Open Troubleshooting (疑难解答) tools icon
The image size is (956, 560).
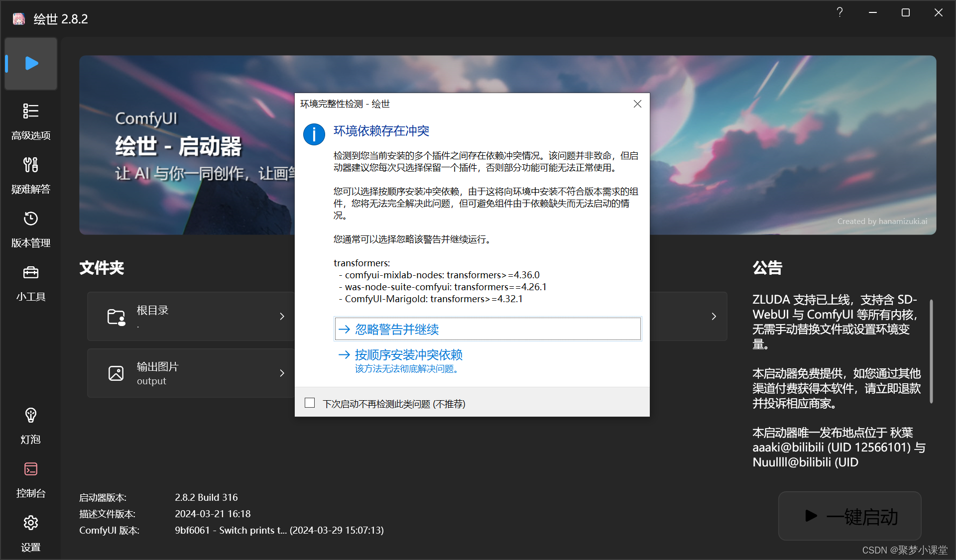click(x=31, y=165)
